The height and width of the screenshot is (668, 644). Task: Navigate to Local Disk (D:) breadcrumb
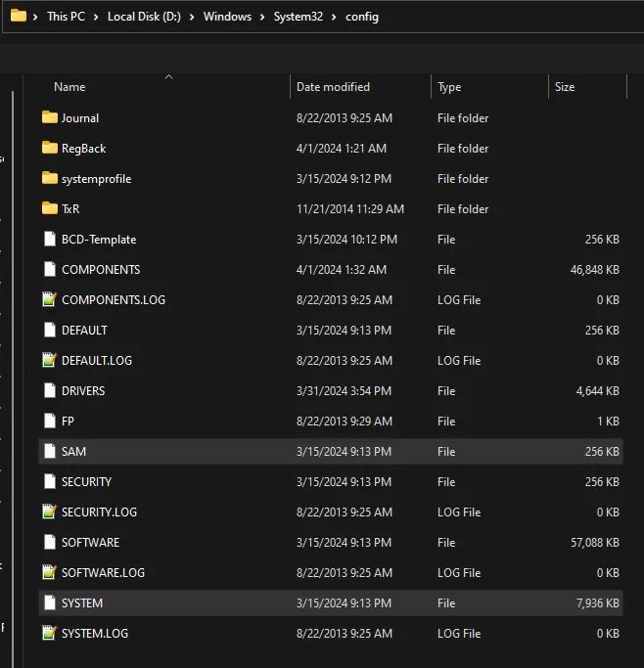146,17
